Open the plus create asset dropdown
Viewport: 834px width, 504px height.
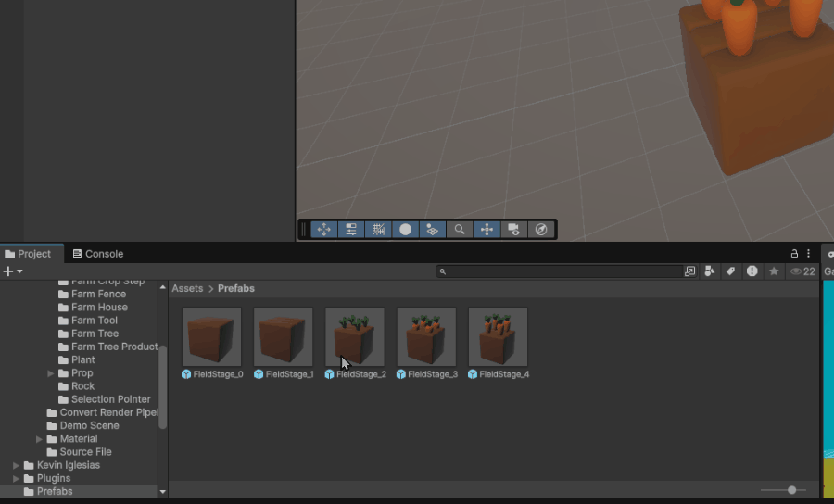click(12, 271)
